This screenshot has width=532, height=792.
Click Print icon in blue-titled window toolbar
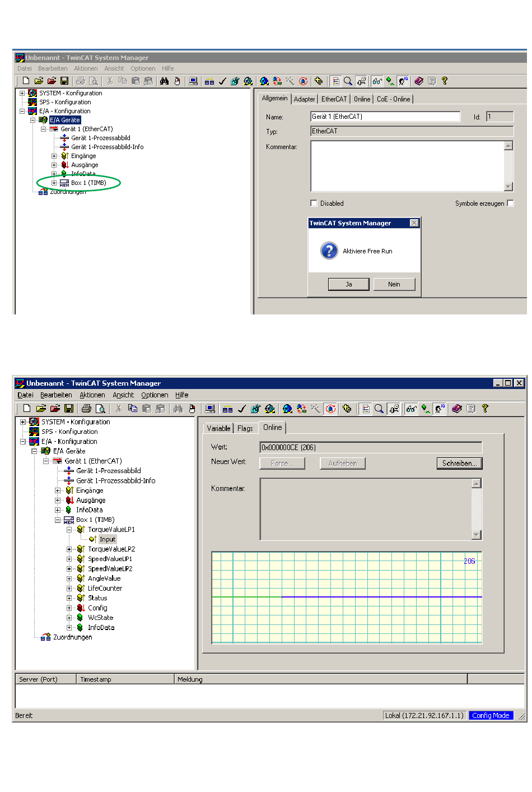coord(86,409)
